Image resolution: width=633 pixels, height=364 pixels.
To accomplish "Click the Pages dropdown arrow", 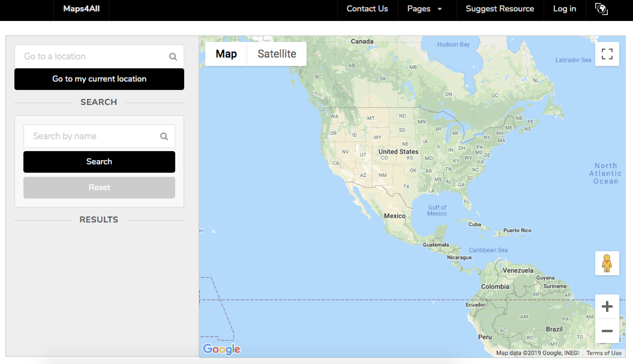I will pos(440,9).
